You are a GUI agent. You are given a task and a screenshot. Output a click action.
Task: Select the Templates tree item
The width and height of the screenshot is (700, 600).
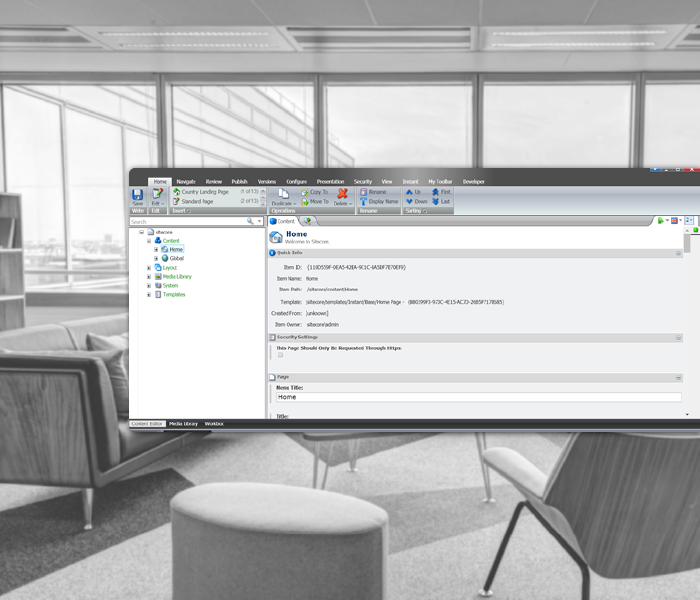tap(173, 295)
